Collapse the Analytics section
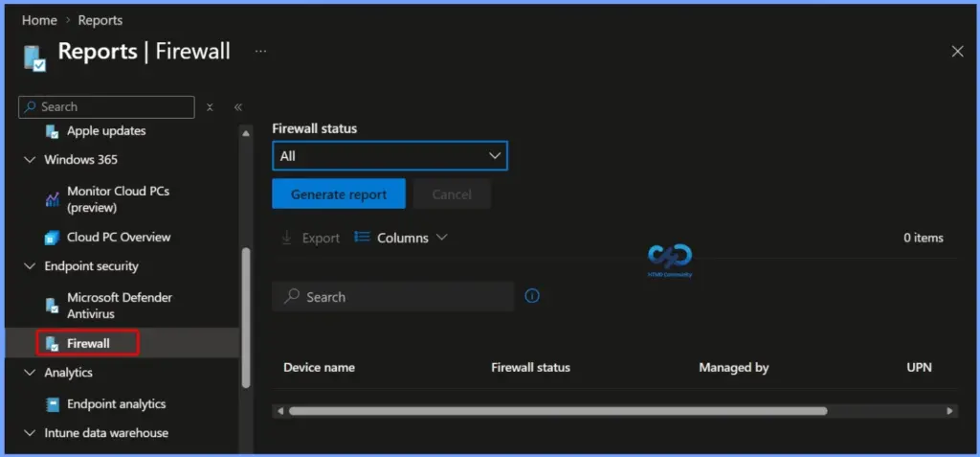Viewport: 980px width, 457px height. [x=30, y=373]
